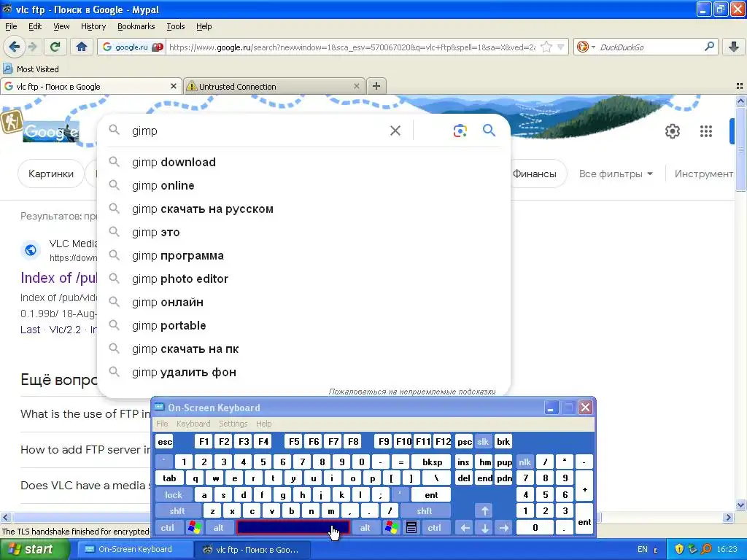The width and height of the screenshot is (747, 560).
Task: Open the Most Visited bookmarks button
Action: (x=31, y=69)
